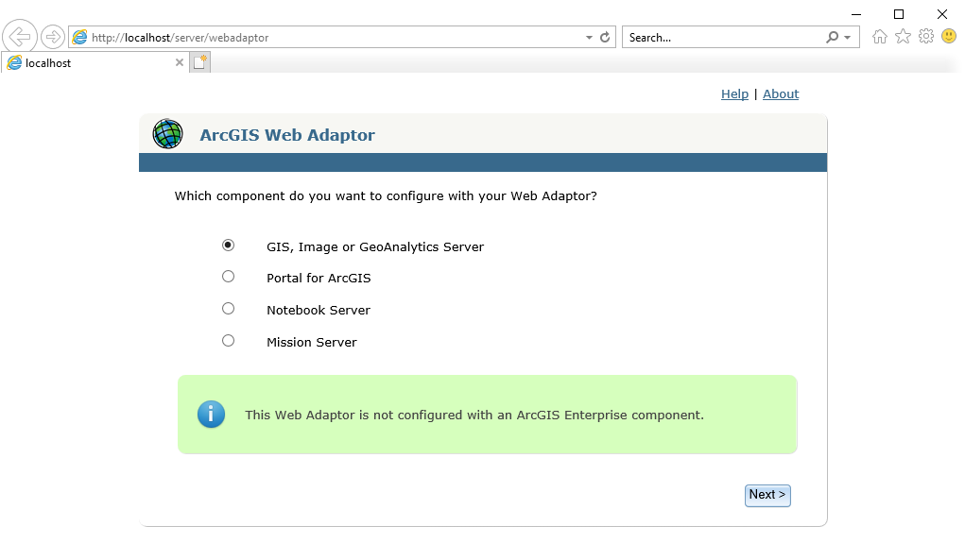Go back with the browser back arrow
The image size is (965, 560).
pos(20,37)
